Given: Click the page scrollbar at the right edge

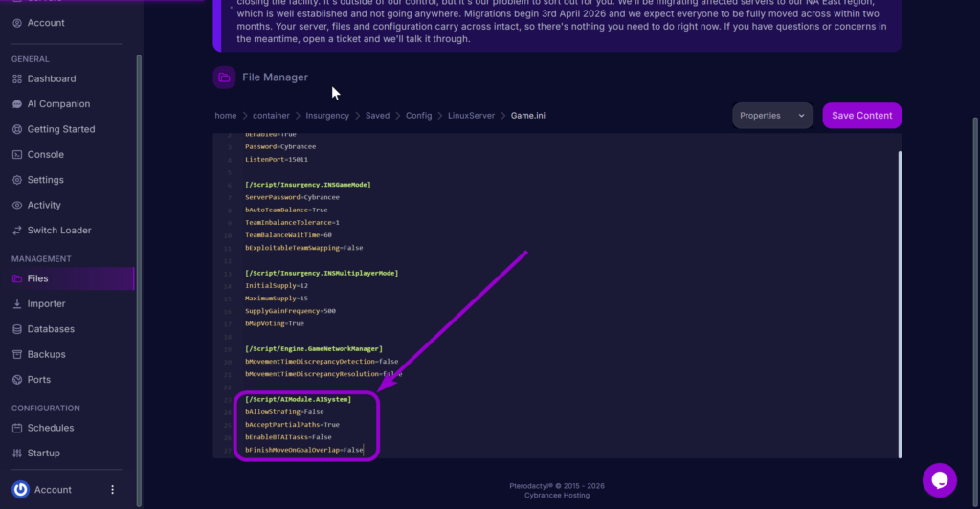Looking at the screenshot, I should (975, 312).
